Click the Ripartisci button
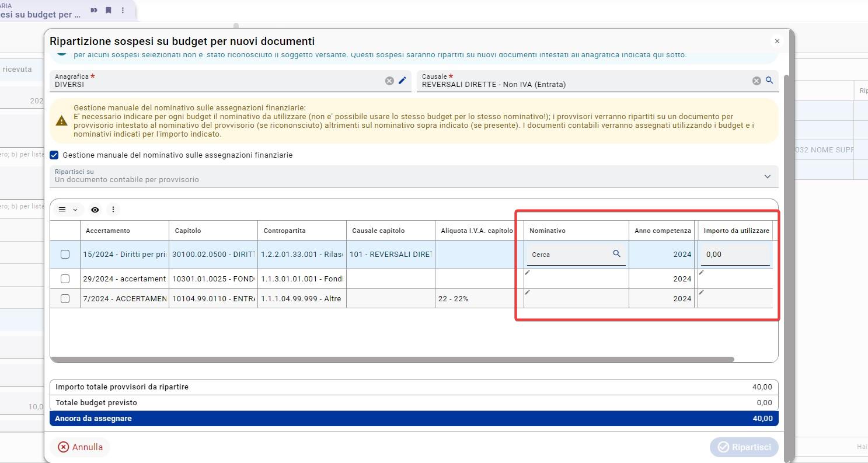The width and height of the screenshot is (868, 463). point(744,447)
